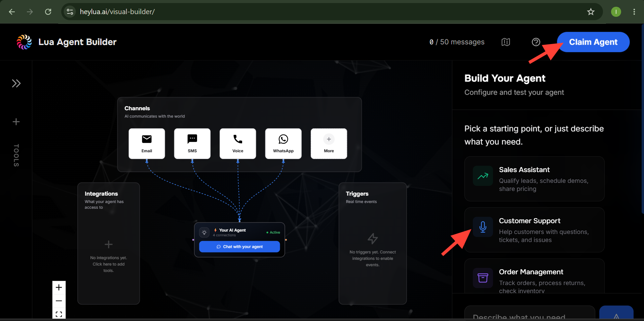Choose the Sales Assistant template
The width and height of the screenshot is (644, 321).
[x=534, y=179]
